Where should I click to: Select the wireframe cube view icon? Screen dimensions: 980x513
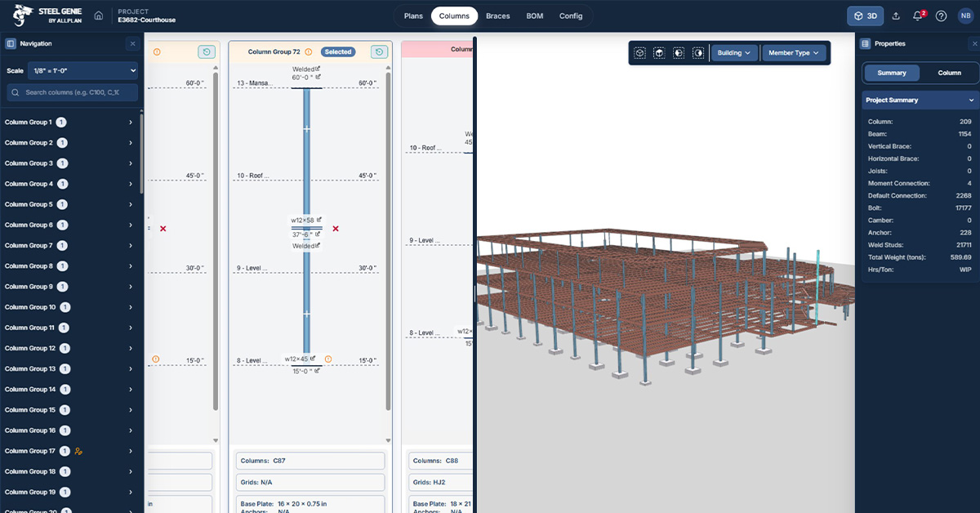click(x=640, y=53)
